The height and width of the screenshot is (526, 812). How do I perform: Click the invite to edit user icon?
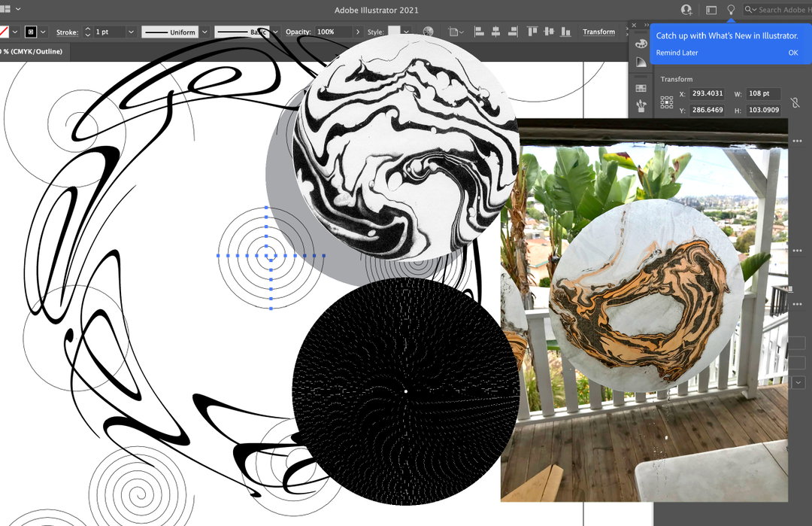click(x=686, y=9)
